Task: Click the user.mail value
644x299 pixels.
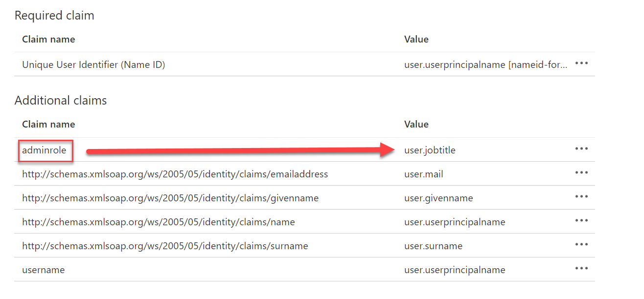Action: click(x=424, y=174)
